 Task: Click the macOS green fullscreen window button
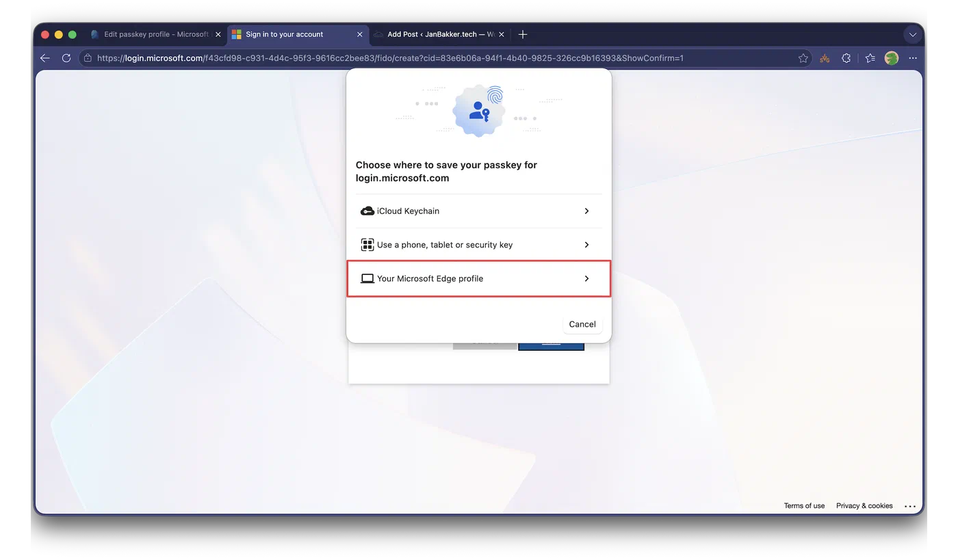coord(73,34)
